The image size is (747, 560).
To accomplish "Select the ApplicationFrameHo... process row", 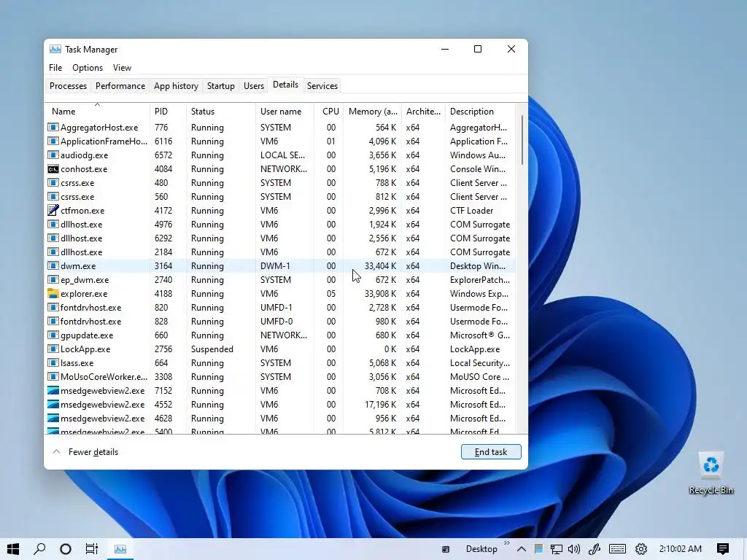I will [281, 141].
